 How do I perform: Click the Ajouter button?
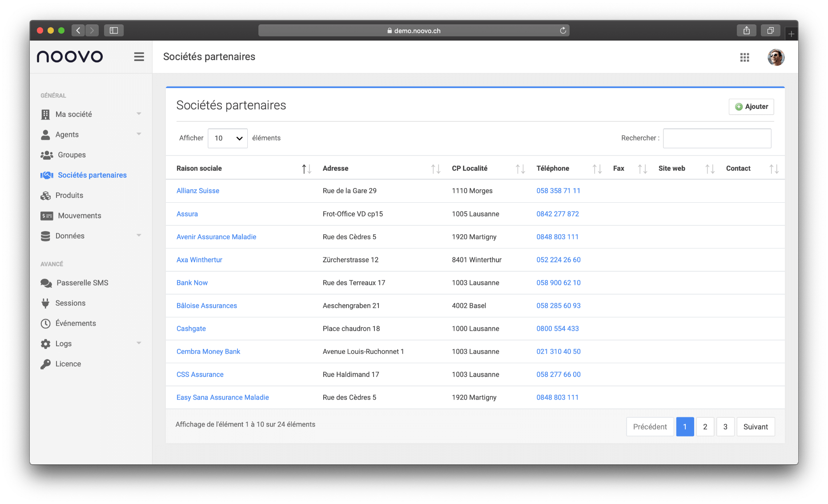751,107
